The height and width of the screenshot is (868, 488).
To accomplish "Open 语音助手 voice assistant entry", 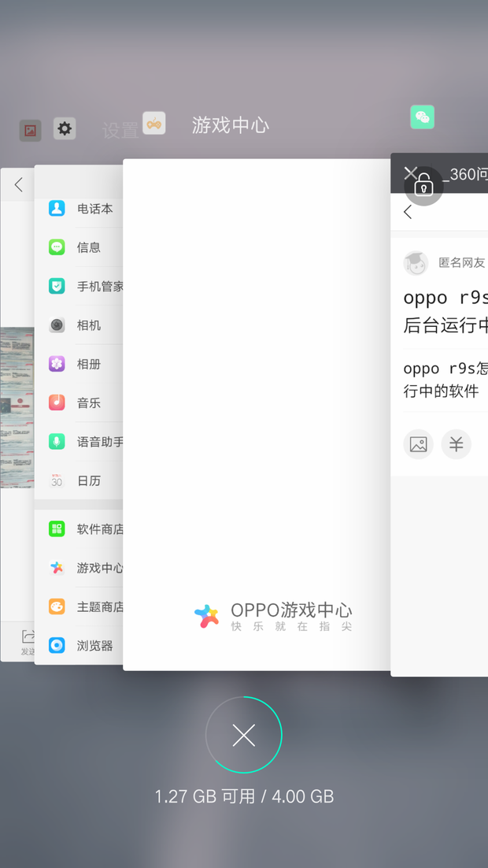I will pyautogui.click(x=79, y=441).
